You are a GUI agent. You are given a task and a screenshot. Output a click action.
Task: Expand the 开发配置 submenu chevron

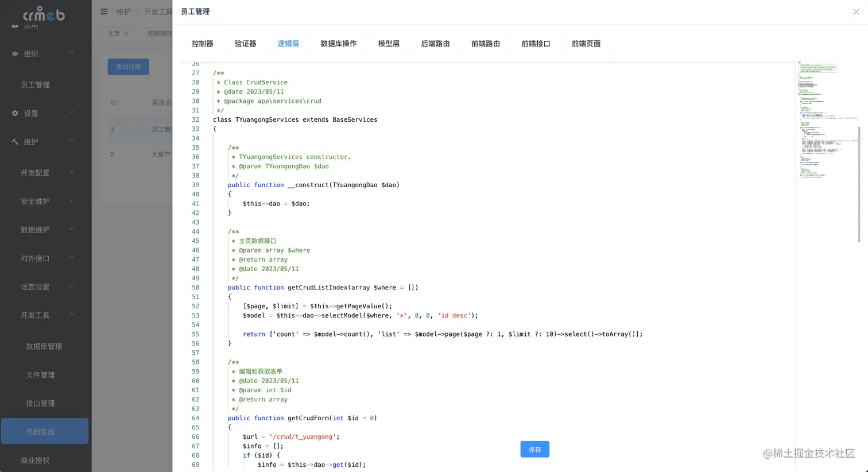click(72, 172)
